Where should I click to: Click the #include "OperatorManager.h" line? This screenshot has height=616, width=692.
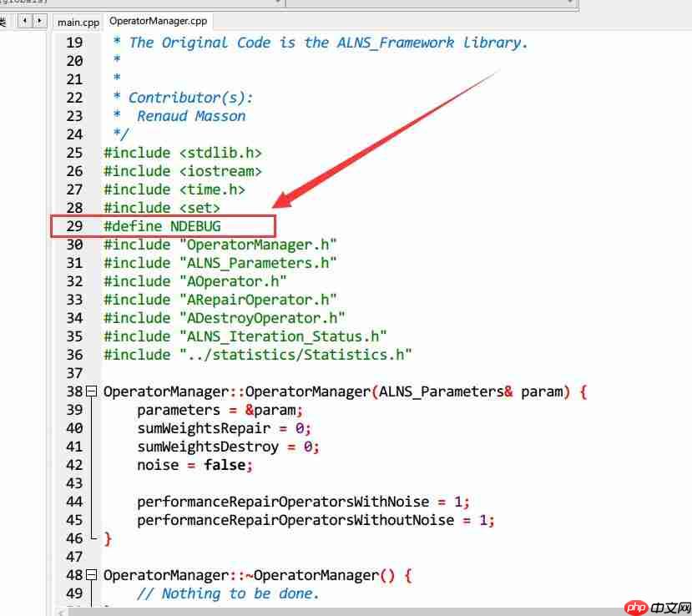click(x=220, y=245)
